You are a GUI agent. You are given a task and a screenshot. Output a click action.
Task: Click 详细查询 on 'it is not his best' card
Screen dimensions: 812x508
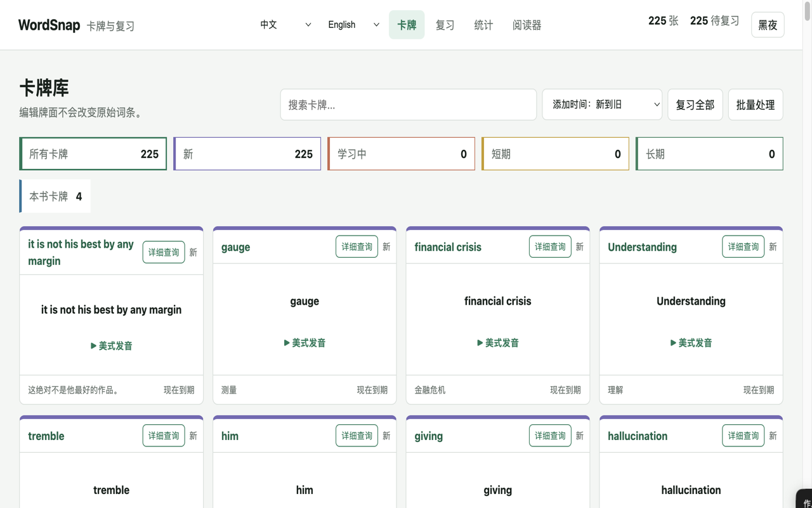pyautogui.click(x=164, y=253)
